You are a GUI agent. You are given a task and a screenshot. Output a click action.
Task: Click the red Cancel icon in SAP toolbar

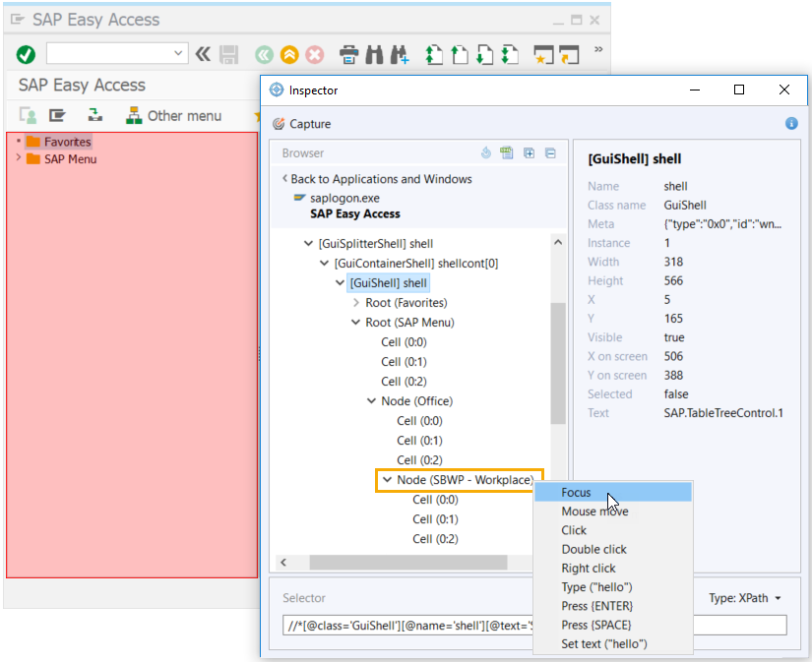tap(314, 54)
